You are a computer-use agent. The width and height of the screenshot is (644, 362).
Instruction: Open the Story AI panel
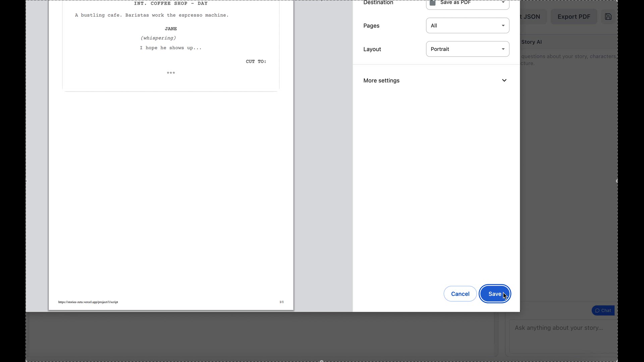click(x=531, y=42)
